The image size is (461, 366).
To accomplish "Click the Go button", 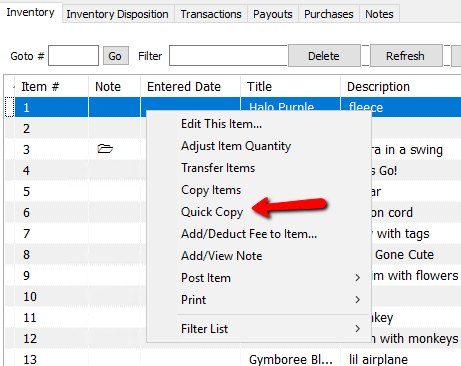I will 115,56.
